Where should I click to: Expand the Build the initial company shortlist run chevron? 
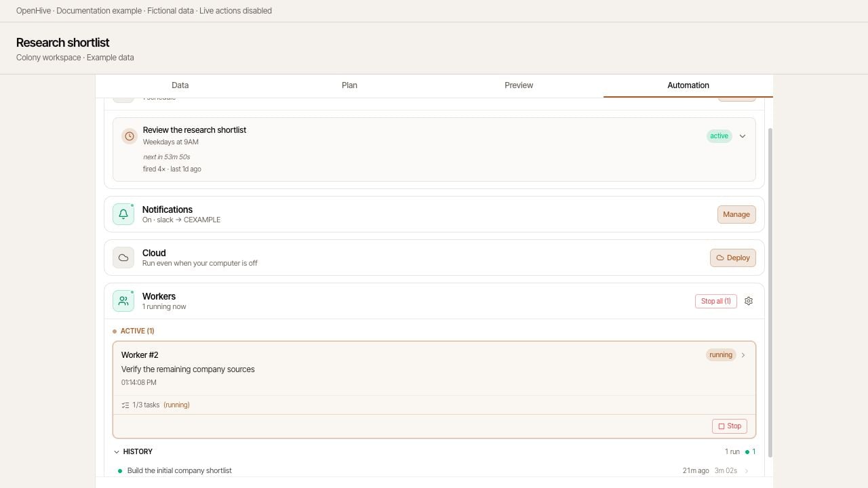pyautogui.click(x=747, y=471)
